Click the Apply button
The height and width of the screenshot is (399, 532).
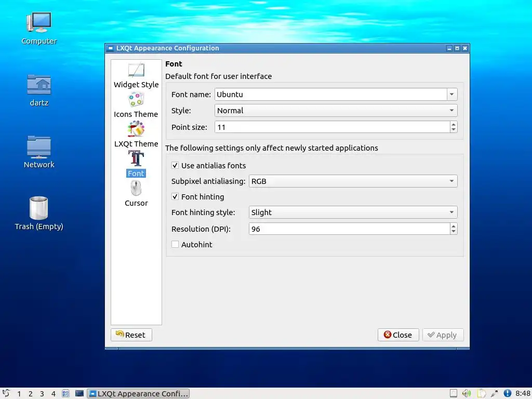coord(443,335)
